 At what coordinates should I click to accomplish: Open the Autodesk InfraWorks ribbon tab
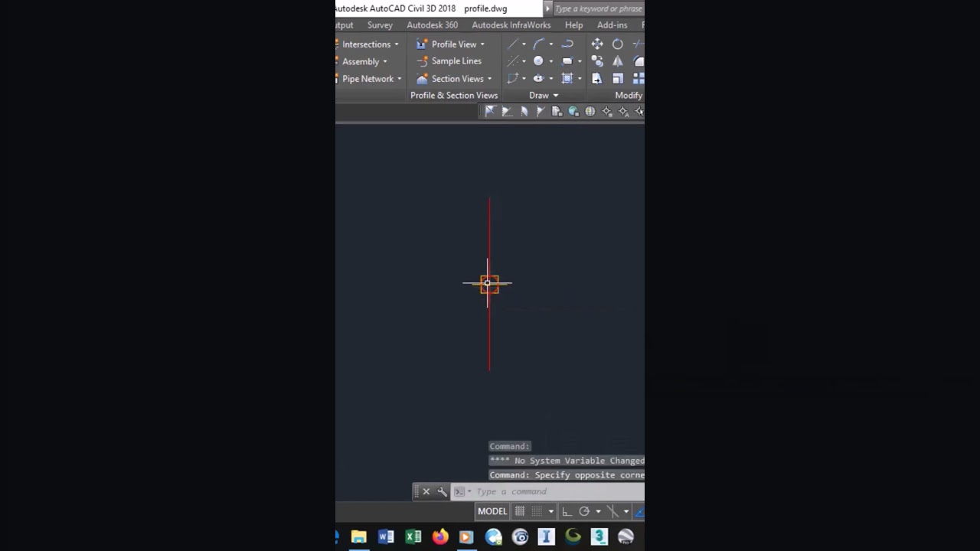(x=511, y=25)
